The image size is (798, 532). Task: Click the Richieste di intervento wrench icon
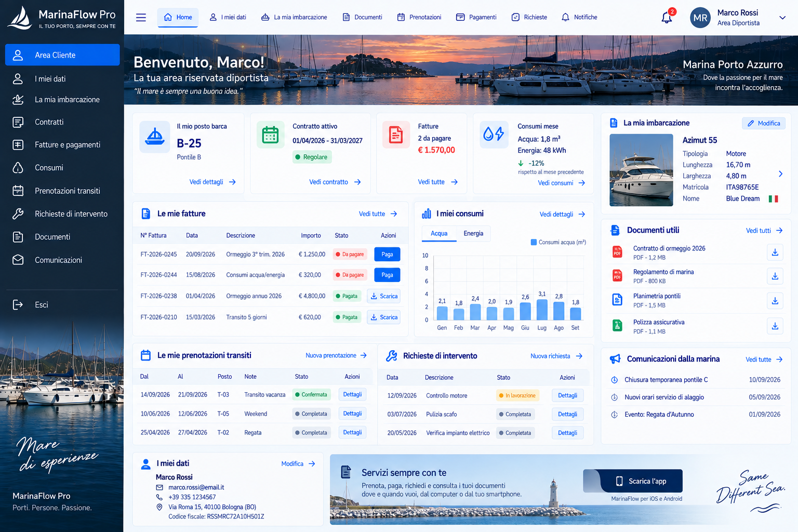tap(18, 214)
